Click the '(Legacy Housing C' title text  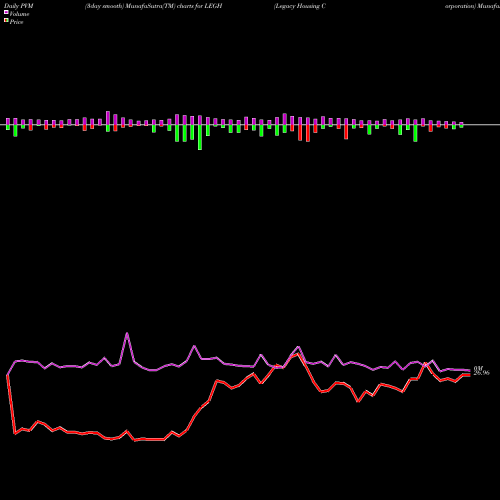pos(299,6)
